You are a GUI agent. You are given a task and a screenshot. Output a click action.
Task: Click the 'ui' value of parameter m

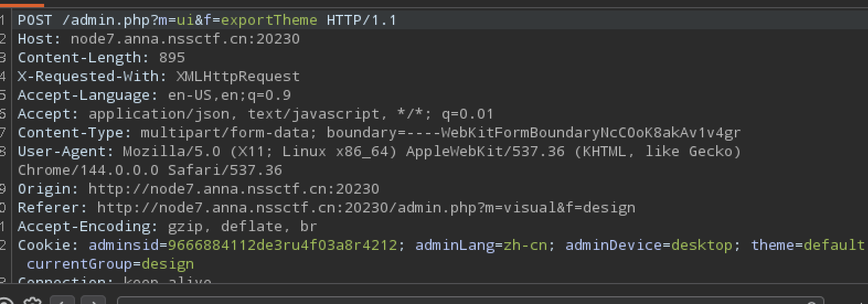[185, 20]
